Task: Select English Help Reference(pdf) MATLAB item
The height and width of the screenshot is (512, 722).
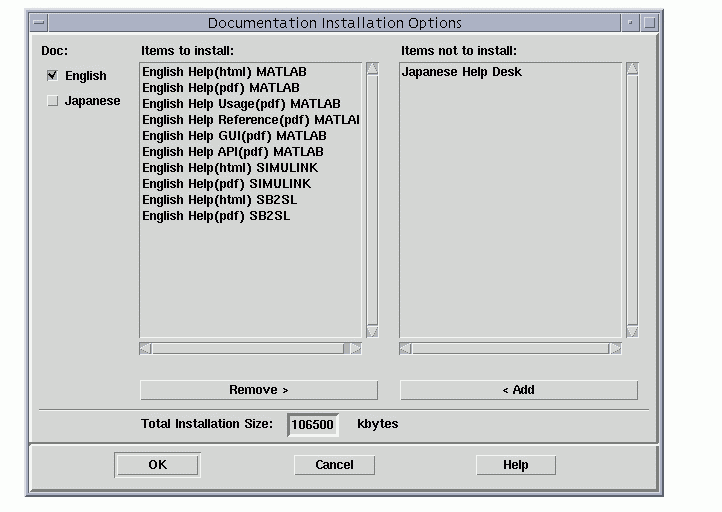Action: (250, 120)
